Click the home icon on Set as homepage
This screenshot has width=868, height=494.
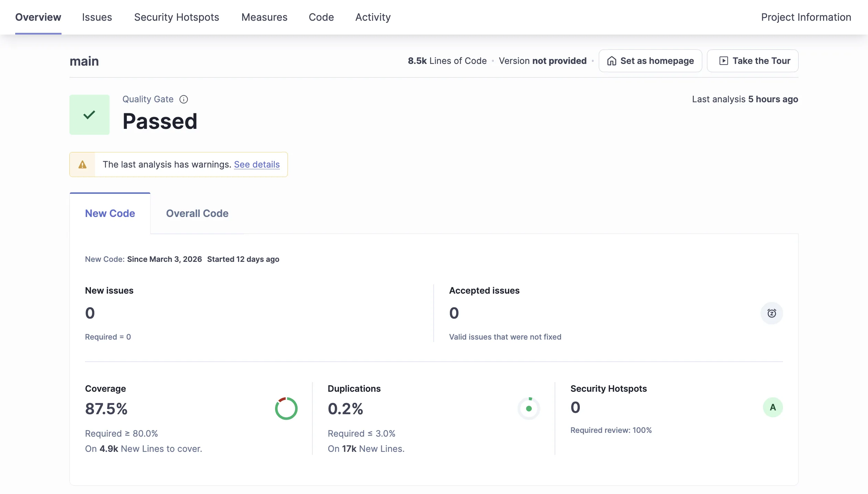(612, 60)
